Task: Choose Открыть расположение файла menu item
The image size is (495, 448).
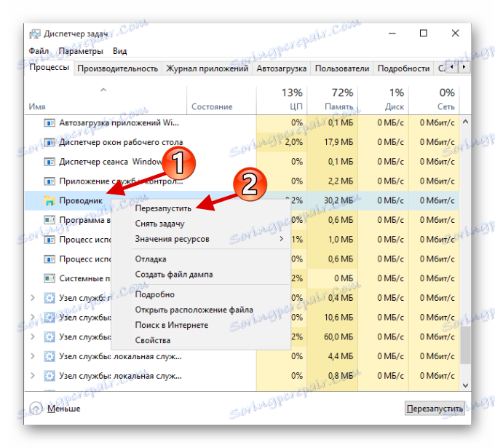Action: [194, 310]
